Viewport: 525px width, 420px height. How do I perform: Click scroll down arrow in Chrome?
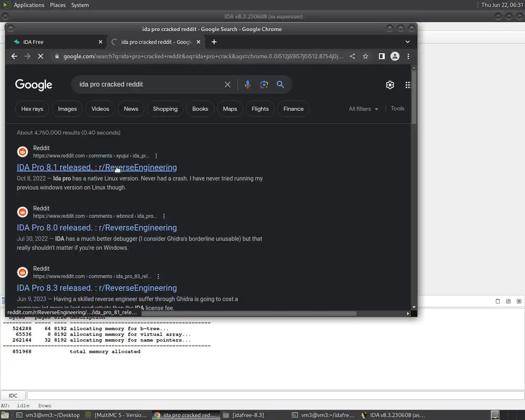tap(414, 307)
